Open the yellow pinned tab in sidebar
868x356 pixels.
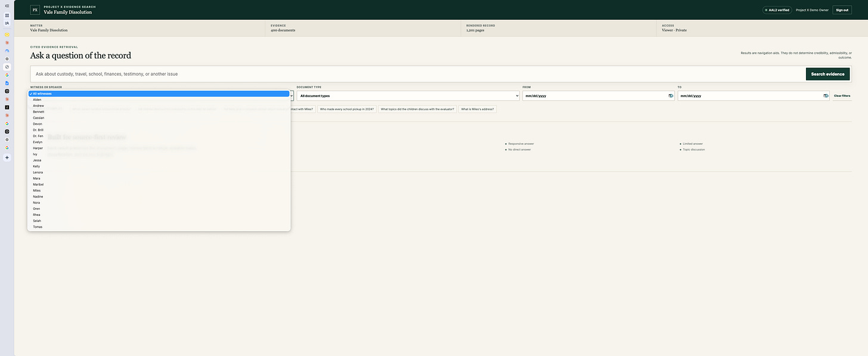[x=7, y=35]
